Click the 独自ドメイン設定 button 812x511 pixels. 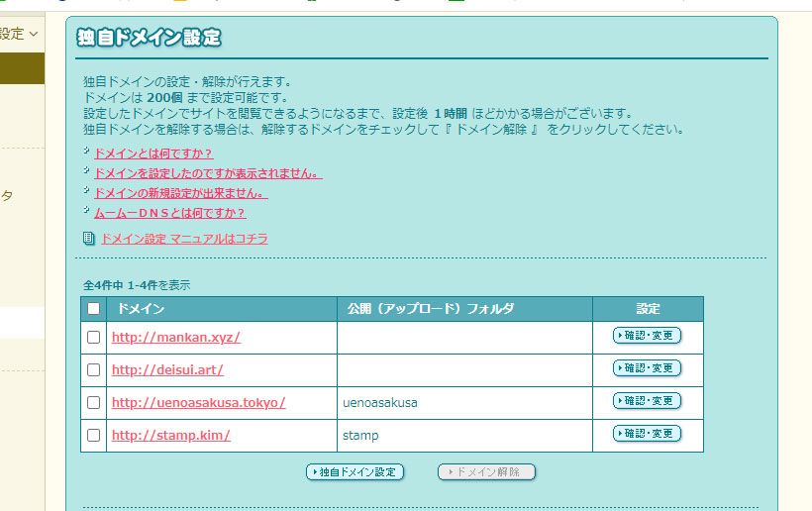(355, 472)
